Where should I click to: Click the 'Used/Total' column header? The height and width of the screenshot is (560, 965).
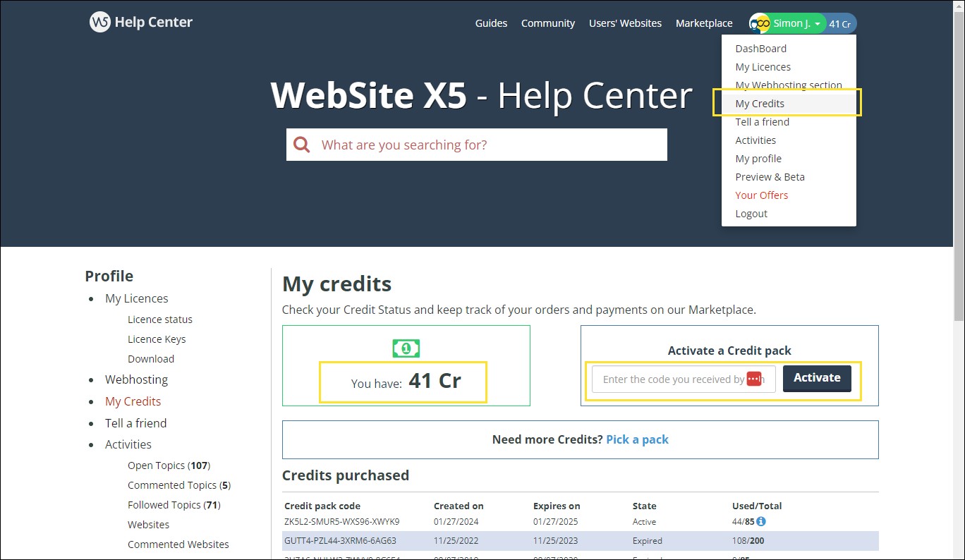(x=757, y=506)
